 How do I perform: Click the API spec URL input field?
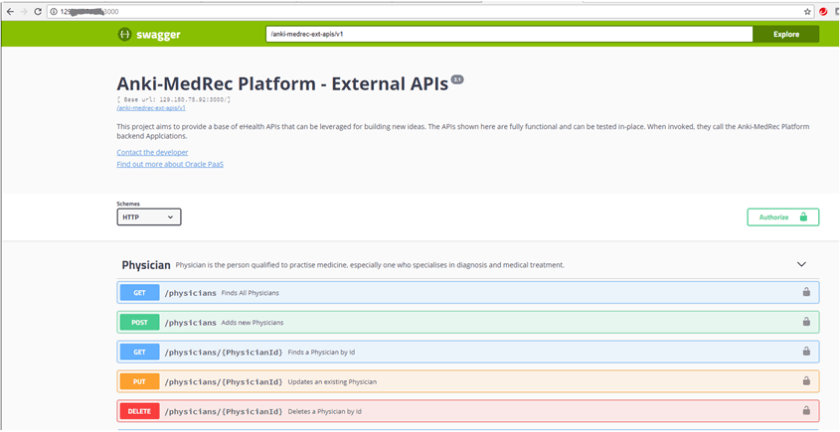pos(508,34)
